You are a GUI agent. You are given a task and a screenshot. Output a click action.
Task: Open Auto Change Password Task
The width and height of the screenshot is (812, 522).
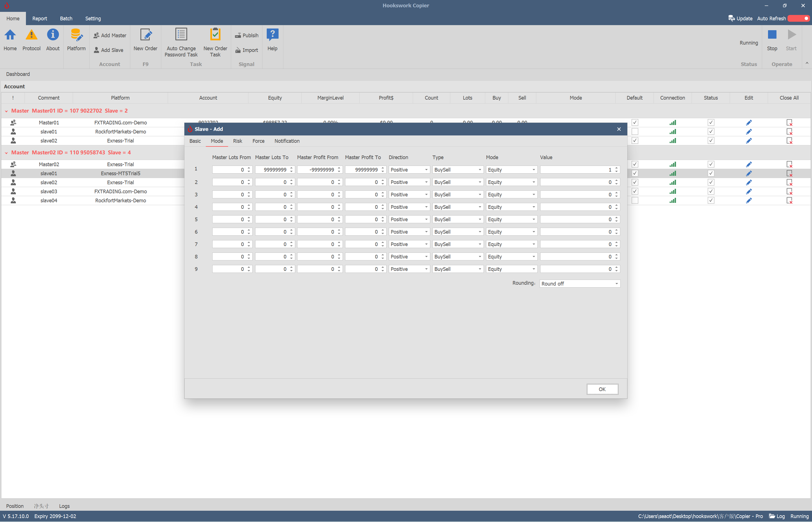181,43
